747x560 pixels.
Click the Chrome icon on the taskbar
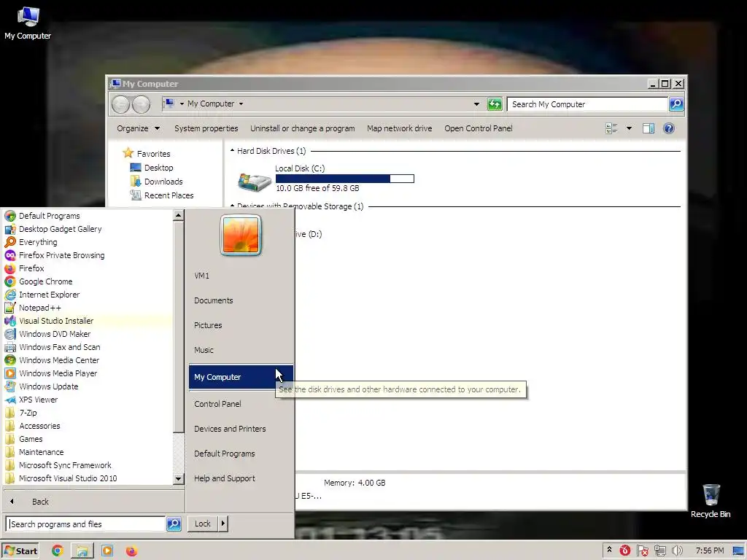click(58, 551)
